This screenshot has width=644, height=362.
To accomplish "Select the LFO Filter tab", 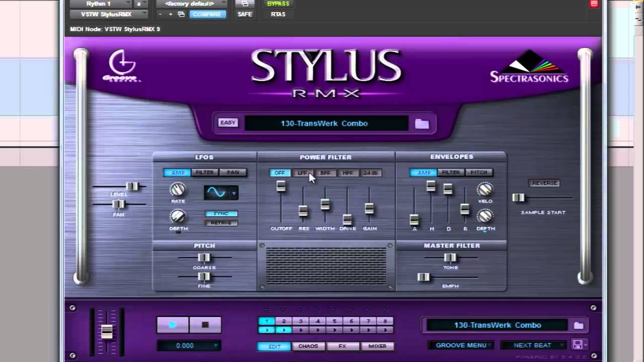I will (205, 172).
